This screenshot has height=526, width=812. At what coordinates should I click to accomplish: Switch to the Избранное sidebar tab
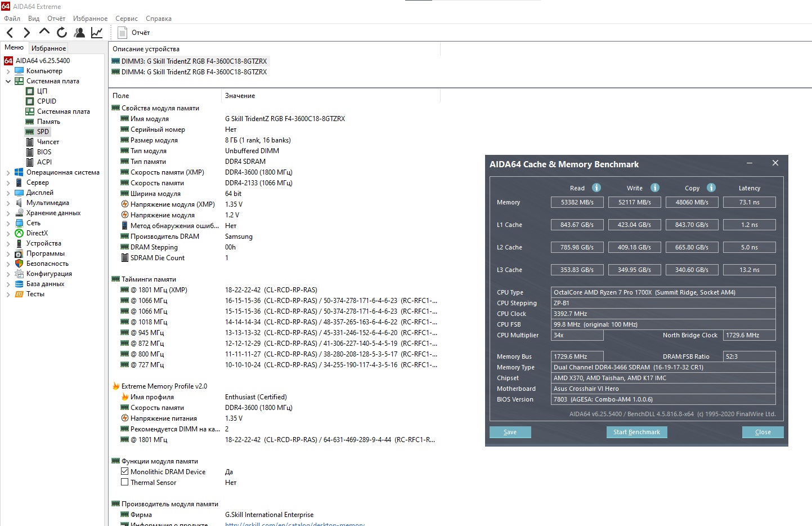[48, 48]
